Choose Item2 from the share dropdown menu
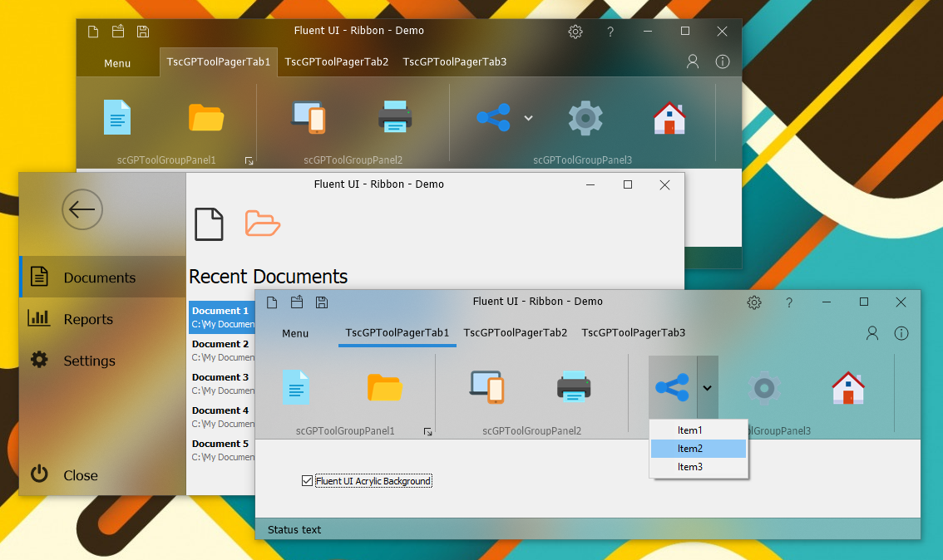This screenshot has height=560, width=943. (699, 448)
